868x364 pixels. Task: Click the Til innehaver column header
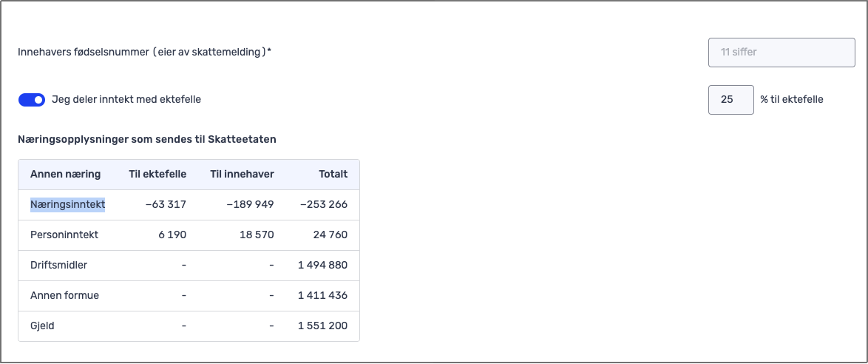242,175
